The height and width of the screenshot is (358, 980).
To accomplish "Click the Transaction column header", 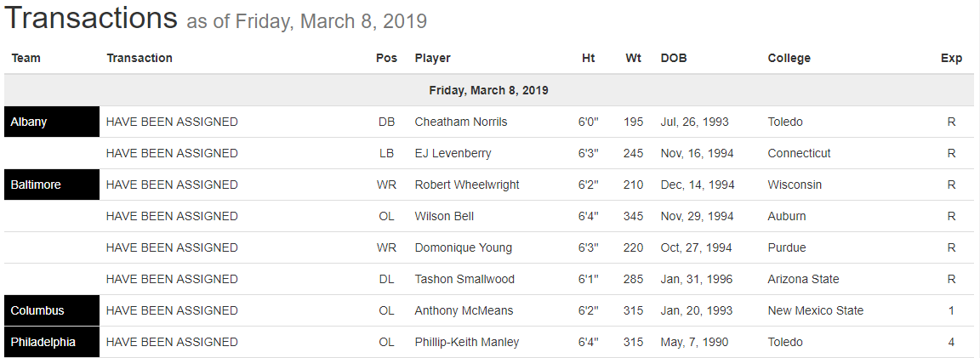I will 140,58.
